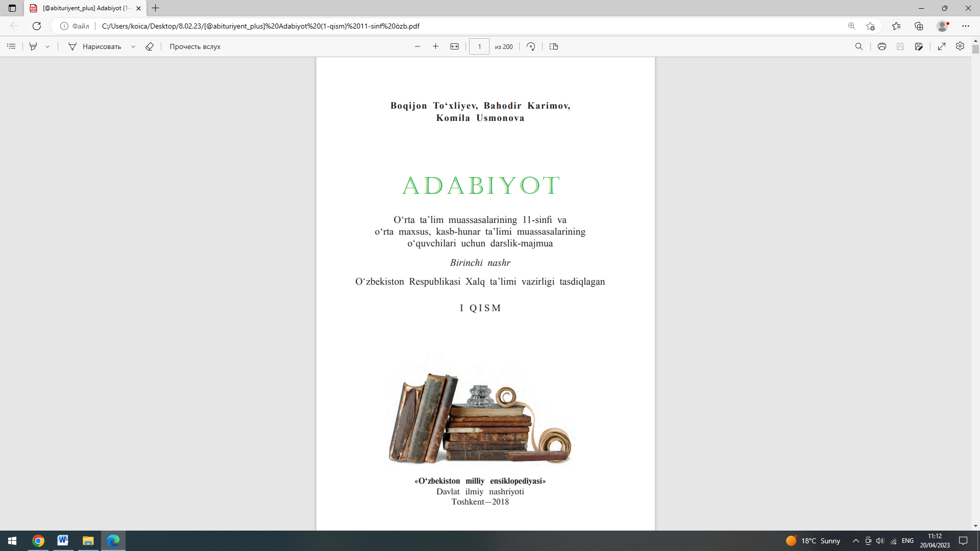Image resolution: width=980 pixels, height=551 pixels.
Task: Change the page view layout
Action: coord(553,46)
